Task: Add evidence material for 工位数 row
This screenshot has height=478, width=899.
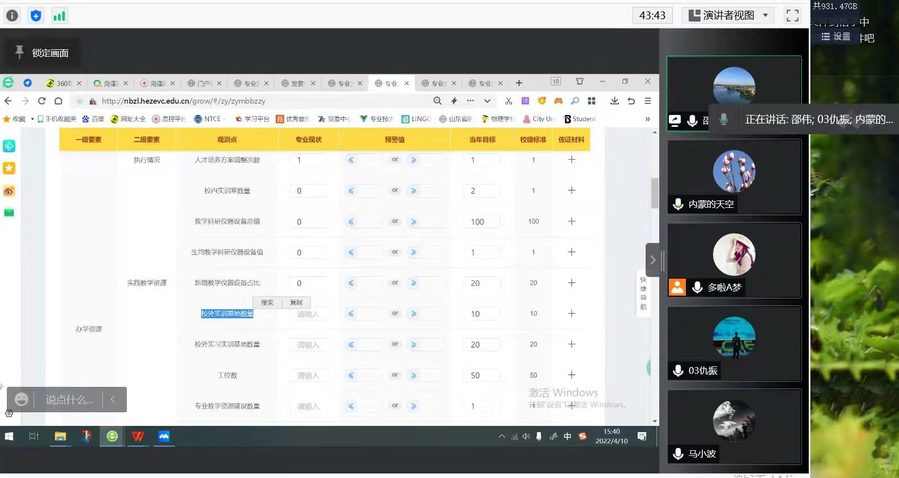Action: click(x=571, y=375)
